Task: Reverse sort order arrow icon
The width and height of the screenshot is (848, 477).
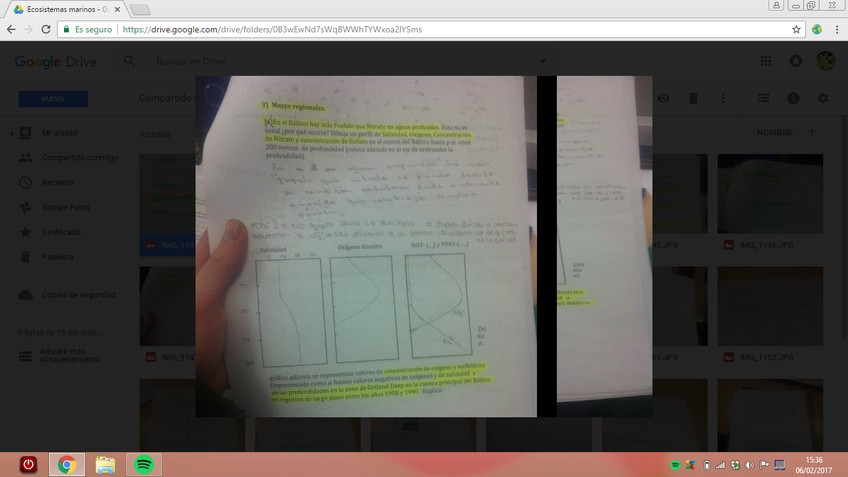Action: click(x=811, y=132)
